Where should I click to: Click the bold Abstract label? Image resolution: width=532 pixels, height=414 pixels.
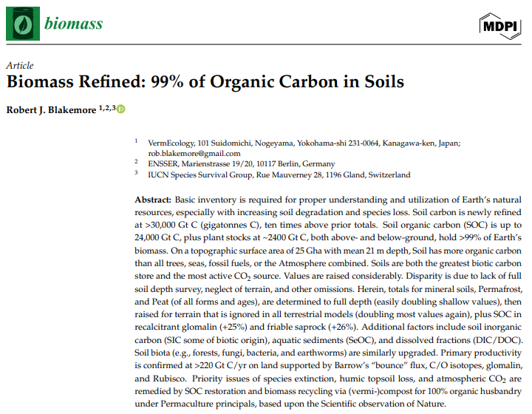[x=153, y=200]
